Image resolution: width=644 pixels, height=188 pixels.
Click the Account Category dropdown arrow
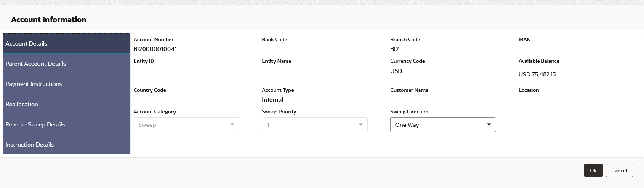pyautogui.click(x=232, y=125)
